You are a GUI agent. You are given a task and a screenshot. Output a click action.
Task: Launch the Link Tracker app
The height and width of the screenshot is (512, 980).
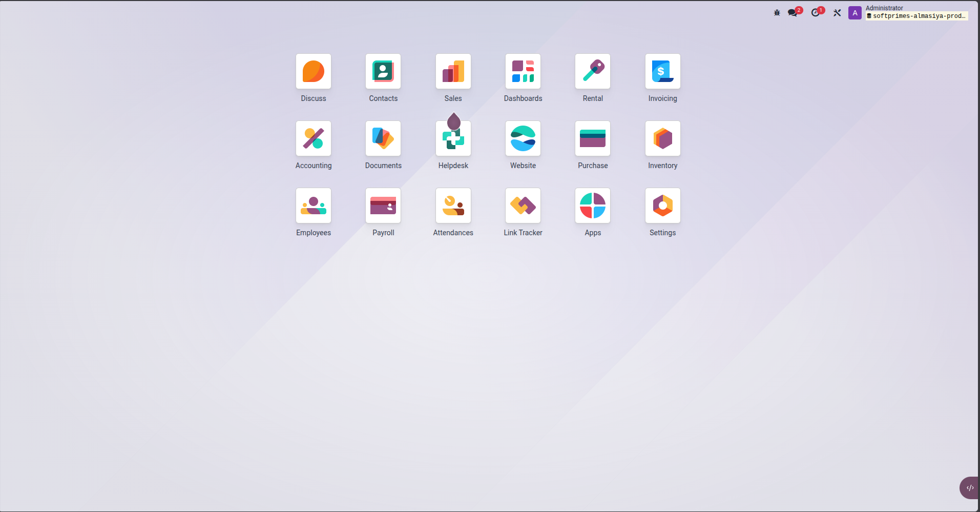[x=523, y=206]
